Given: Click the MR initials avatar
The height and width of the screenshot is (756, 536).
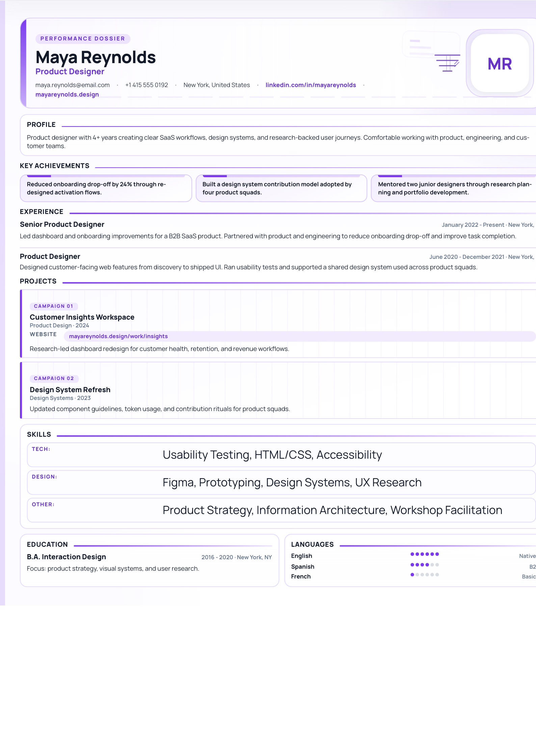Looking at the screenshot, I should click(x=500, y=63).
